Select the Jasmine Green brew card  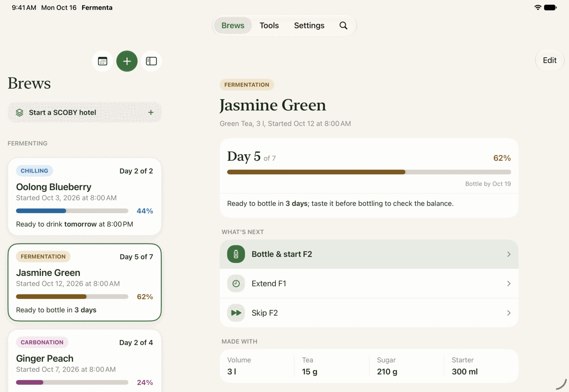click(85, 282)
